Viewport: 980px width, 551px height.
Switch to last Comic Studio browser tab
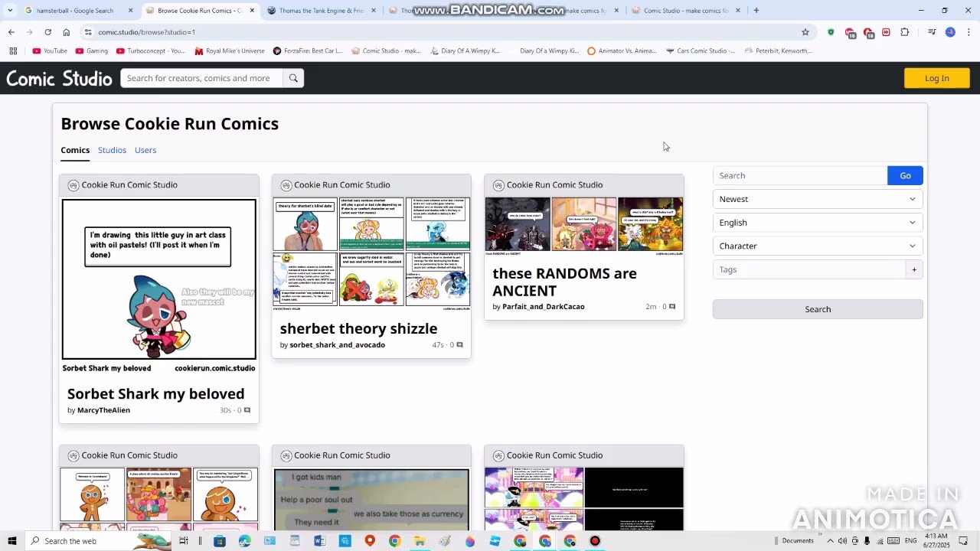[685, 11]
